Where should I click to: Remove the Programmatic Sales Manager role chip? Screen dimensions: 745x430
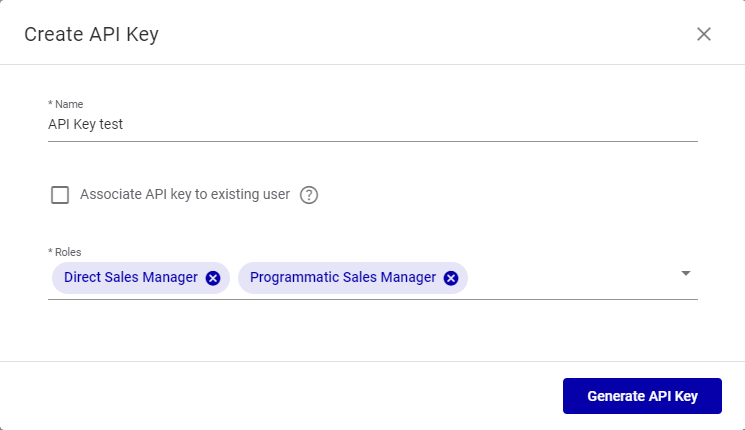coord(451,278)
